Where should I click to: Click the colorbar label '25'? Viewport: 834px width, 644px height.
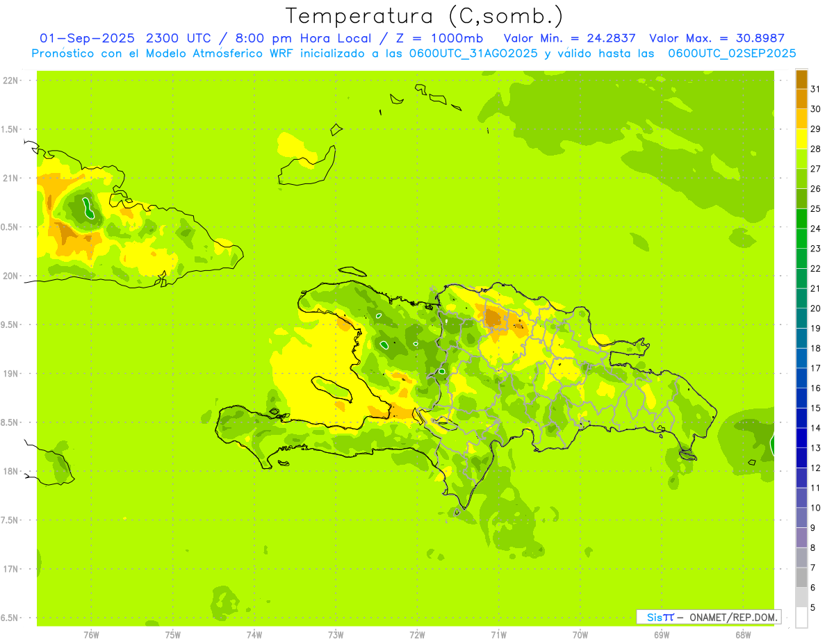tap(816, 208)
